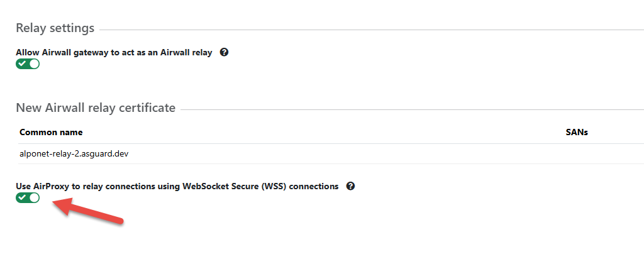Click the divider line beside 'Relay settings'
644x259 pixels.
(371, 30)
